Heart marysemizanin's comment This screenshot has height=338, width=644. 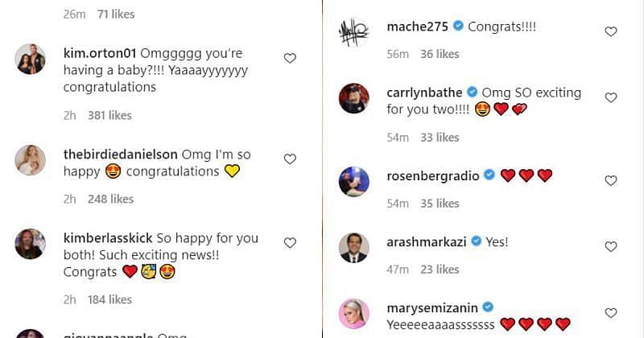click(610, 312)
